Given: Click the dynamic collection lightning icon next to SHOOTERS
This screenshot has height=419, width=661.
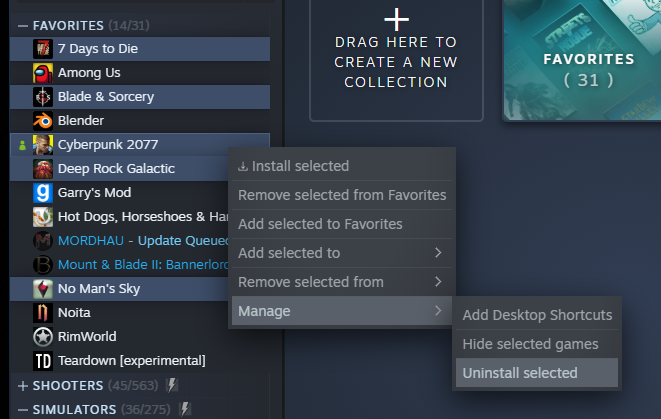Looking at the screenshot, I should tap(172, 385).
